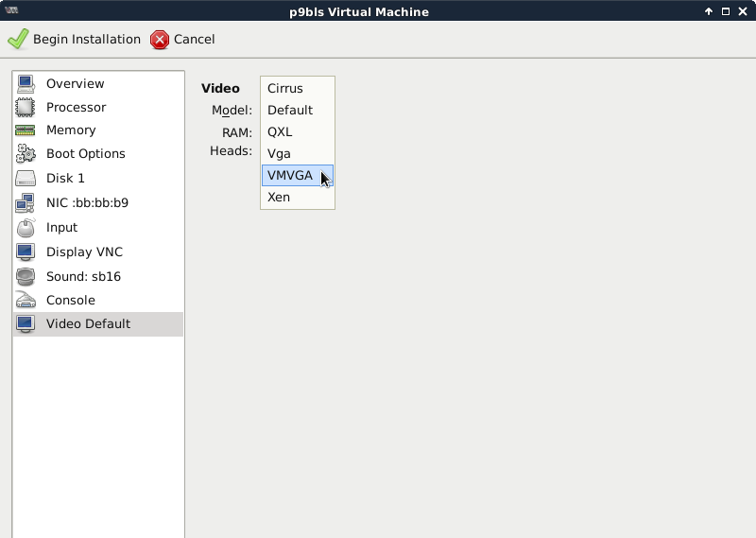Image resolution: width=756 pixels, height=538 pixels.
Task: Select the Processor chip icon
Action: click(26, 108)
